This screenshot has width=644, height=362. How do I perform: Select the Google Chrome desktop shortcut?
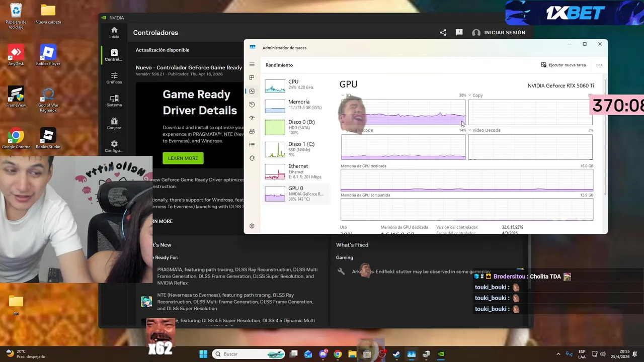point(16,138)
